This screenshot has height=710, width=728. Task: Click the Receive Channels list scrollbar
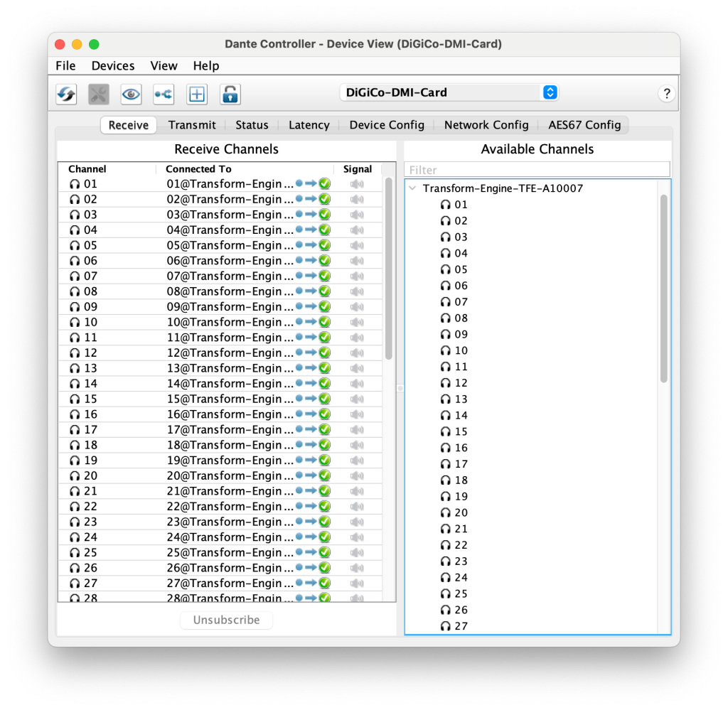(389, 269)
